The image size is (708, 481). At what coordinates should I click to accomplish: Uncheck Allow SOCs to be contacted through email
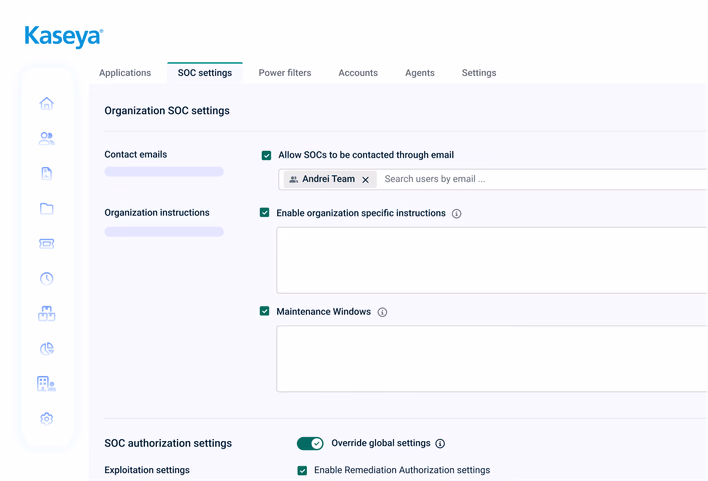(266, 155)
